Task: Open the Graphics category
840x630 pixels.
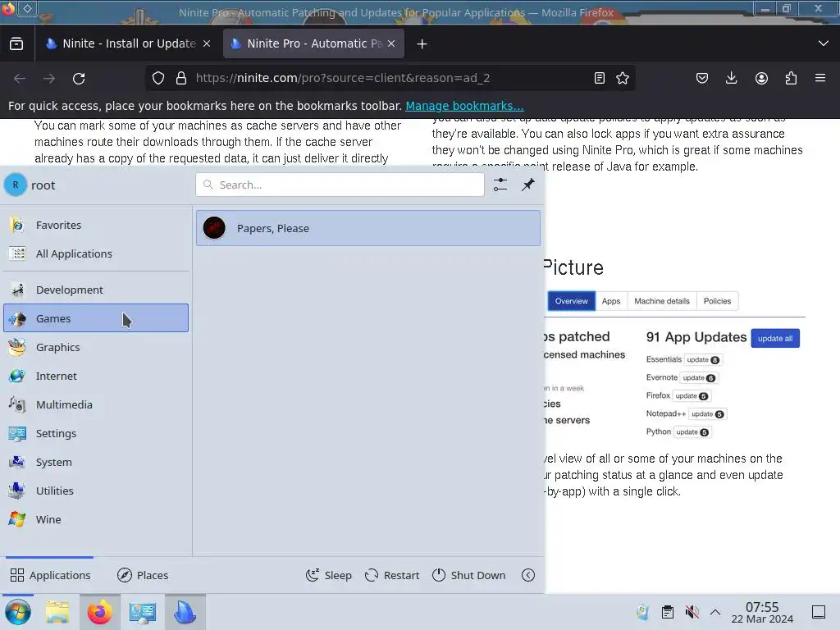Action: click(x=96, y=347)
